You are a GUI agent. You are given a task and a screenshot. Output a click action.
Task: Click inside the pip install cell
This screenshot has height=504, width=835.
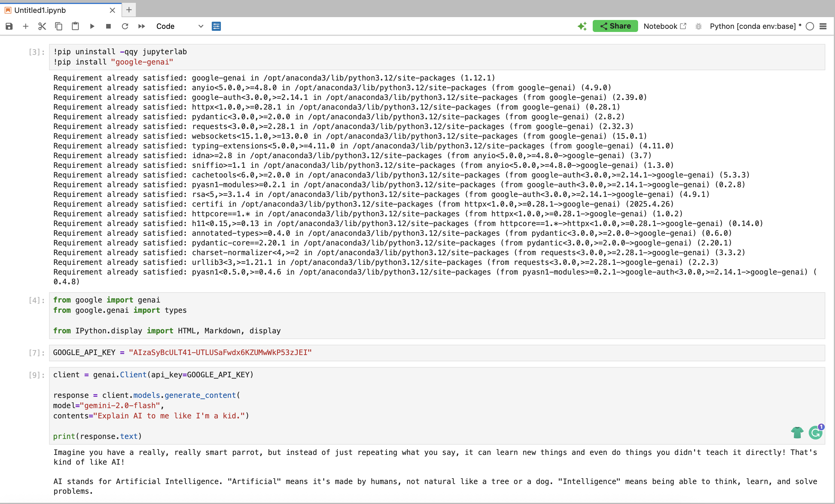click(437, 57)
